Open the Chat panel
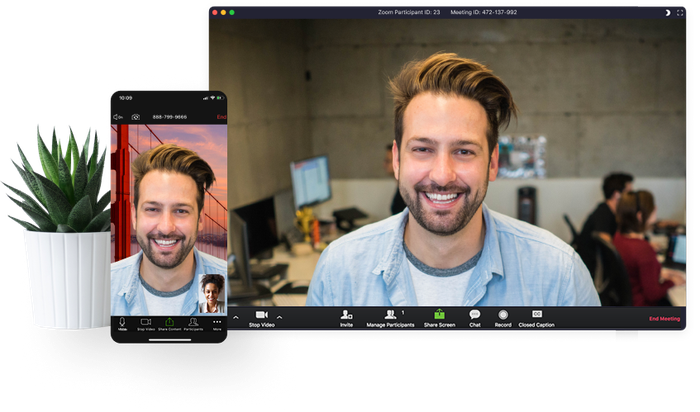 pyautogui.click(x=475, y=317)
